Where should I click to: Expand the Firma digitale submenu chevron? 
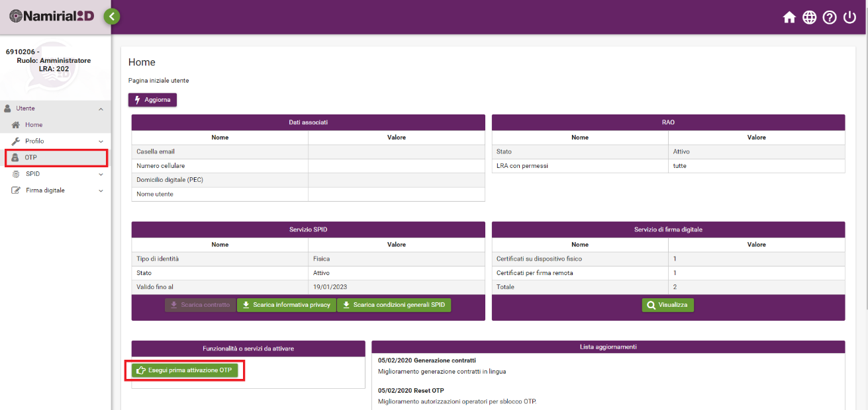click(101, 190)
